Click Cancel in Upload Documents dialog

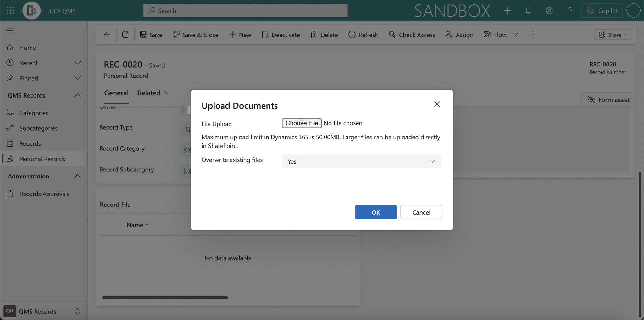pos(421,212)
